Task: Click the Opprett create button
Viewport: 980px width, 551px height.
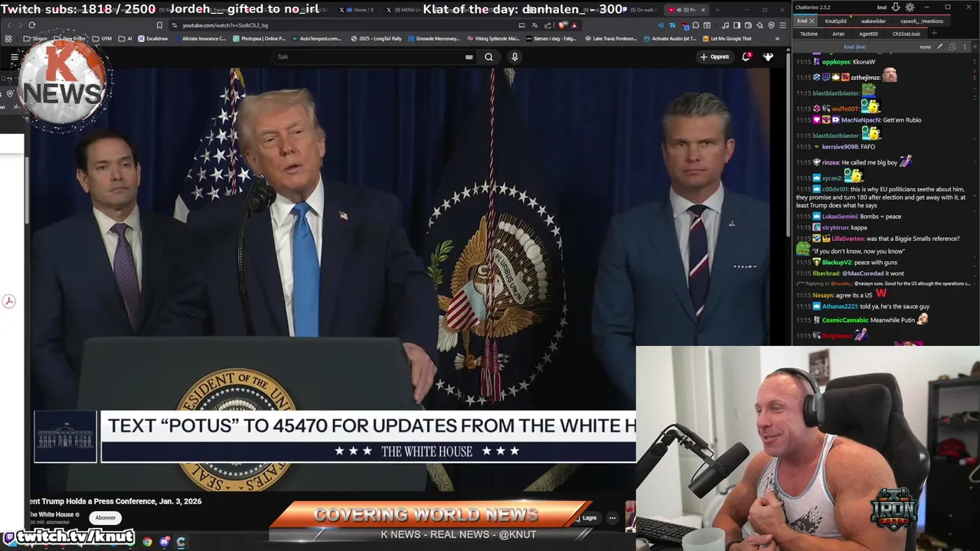Action: 714,57
